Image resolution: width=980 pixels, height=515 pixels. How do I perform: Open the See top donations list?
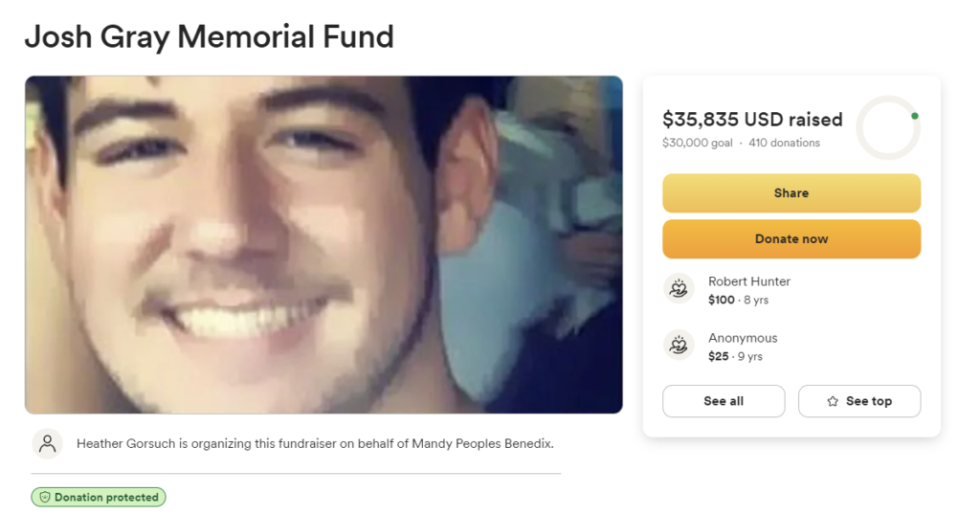point(859,401)
